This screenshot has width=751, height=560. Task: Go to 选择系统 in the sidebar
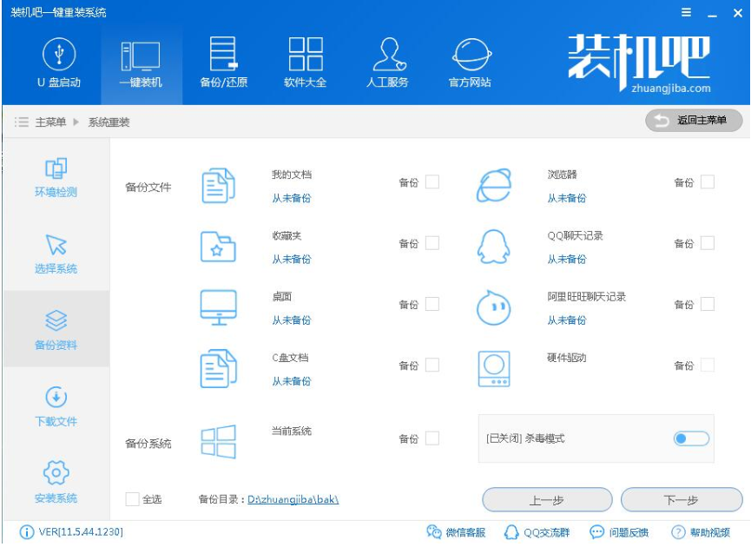(54, 248)
